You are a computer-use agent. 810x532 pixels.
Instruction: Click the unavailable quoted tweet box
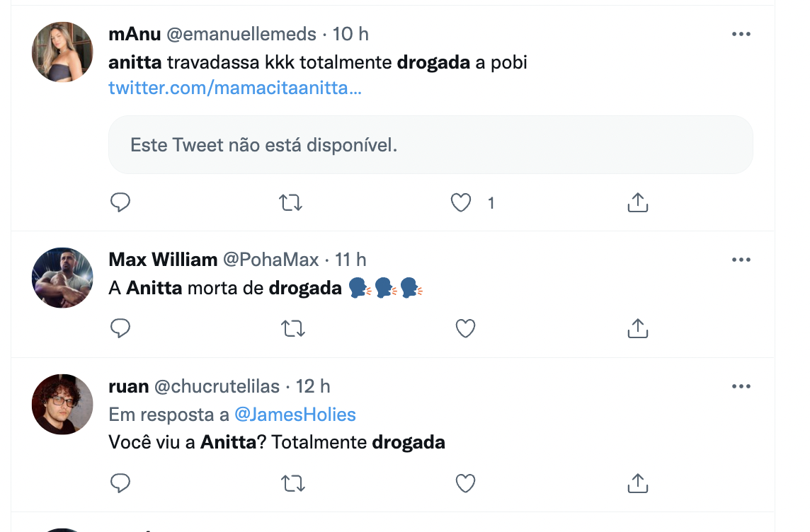430,145
